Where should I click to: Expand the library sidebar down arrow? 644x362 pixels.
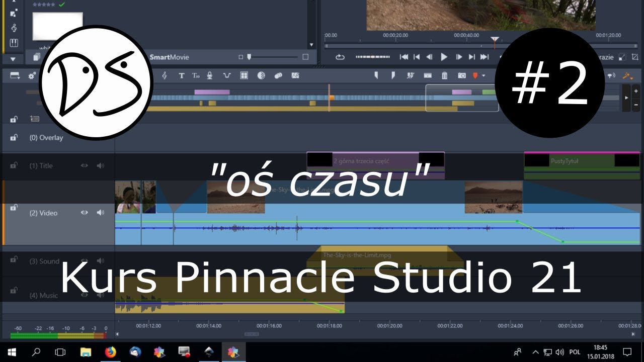(x=14, y=58)
